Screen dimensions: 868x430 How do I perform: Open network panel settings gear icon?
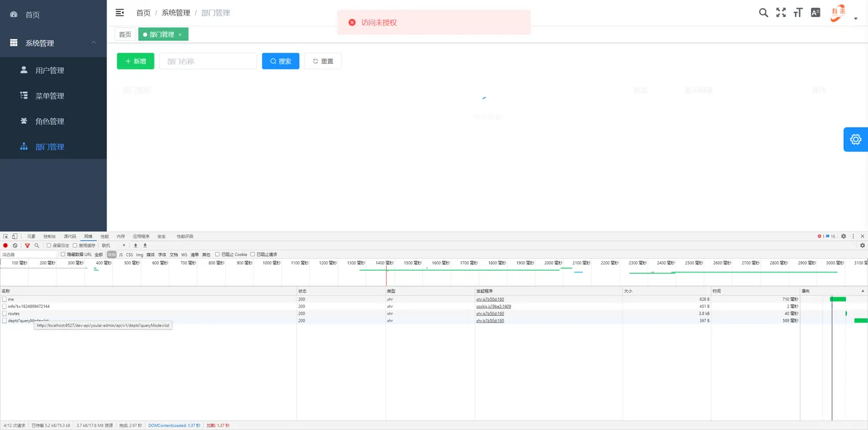click(862, 246)
